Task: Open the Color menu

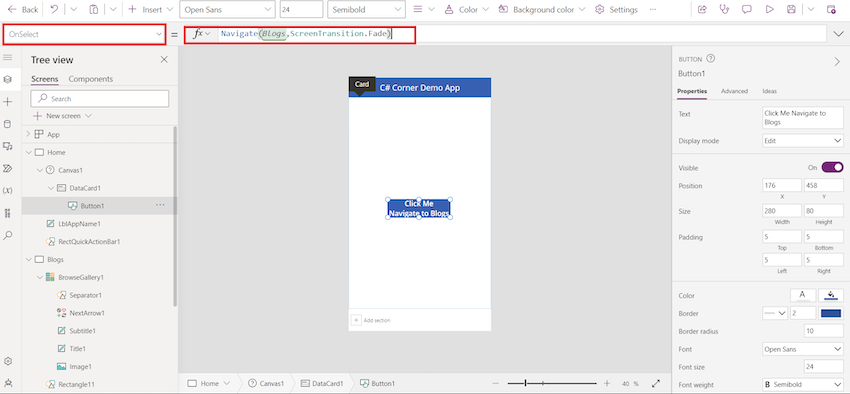Action: [466, 10]
